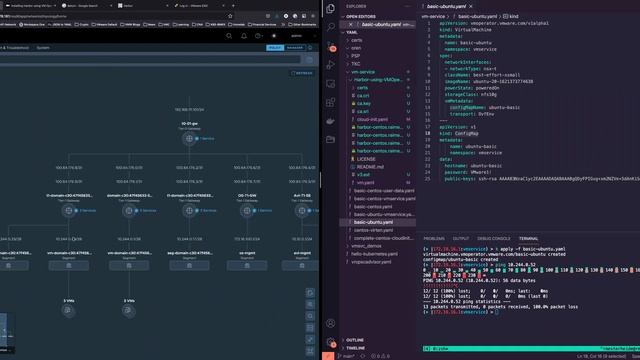The height and width of the screenshot is (360, 640).
Task: Click the NSX topology search field
Action: pyautogui.click(x=150, y=60)
